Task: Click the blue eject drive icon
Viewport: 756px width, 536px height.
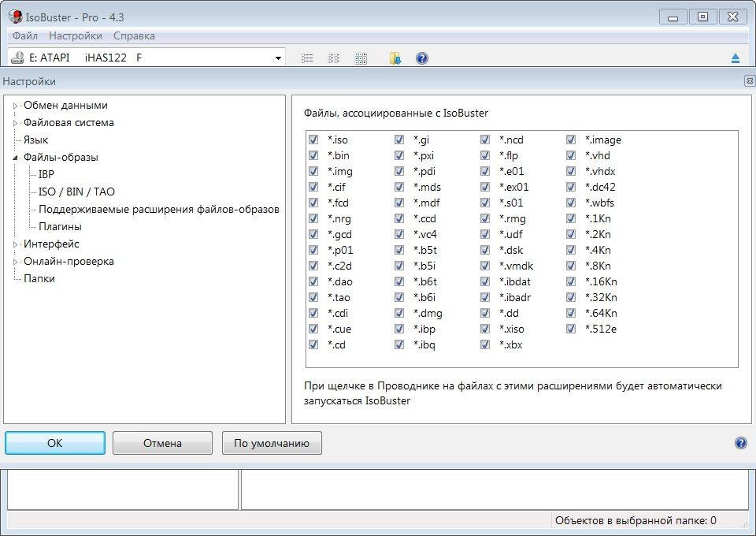Action: [x=736, y=58]
